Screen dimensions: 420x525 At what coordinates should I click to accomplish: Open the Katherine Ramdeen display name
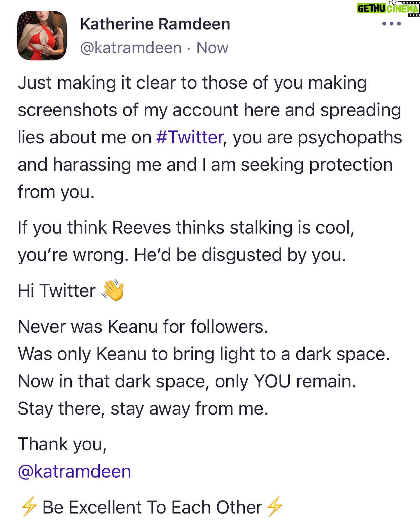pos(155,24)
